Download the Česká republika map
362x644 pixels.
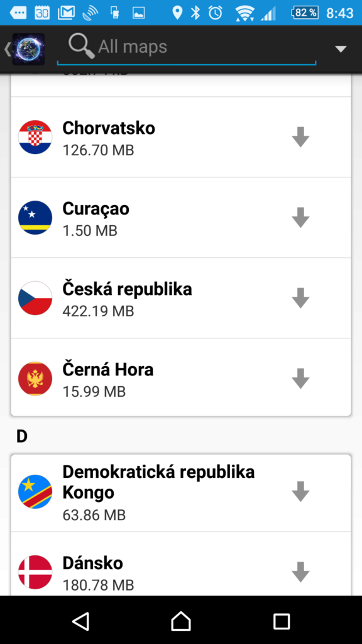tap(300, 297)
